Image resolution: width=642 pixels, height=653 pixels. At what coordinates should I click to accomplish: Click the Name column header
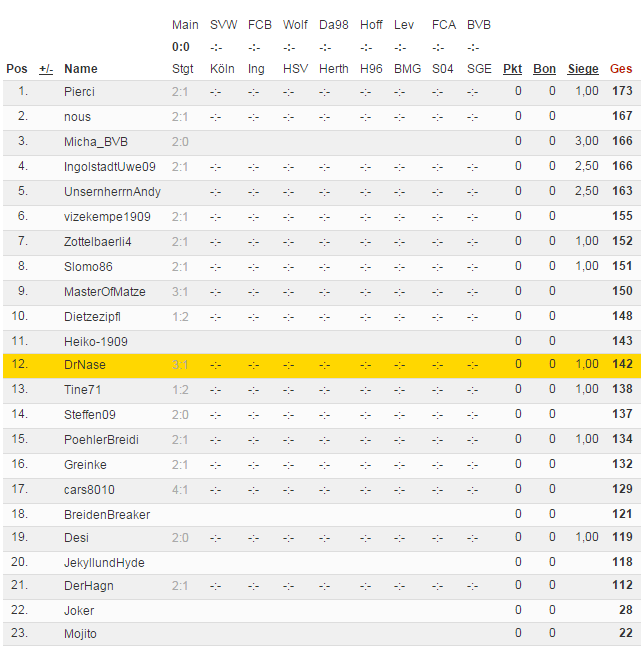pyautogui.click(x=81, y=69)
